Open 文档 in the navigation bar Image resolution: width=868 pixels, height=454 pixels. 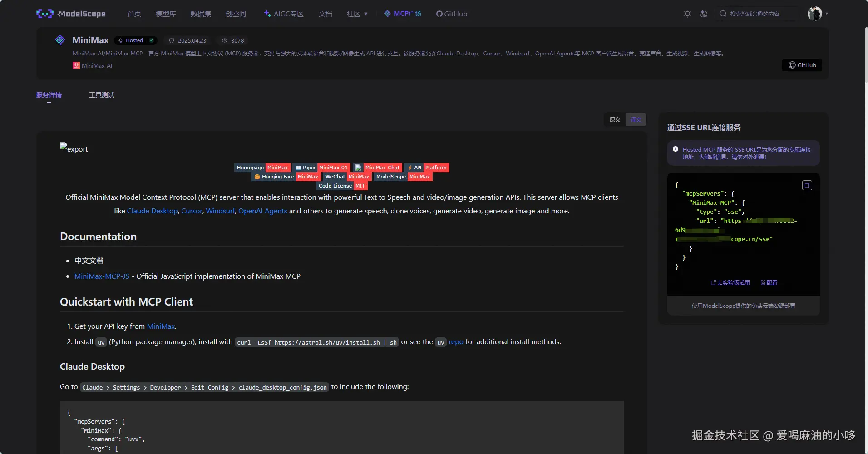tap(325, 14)
